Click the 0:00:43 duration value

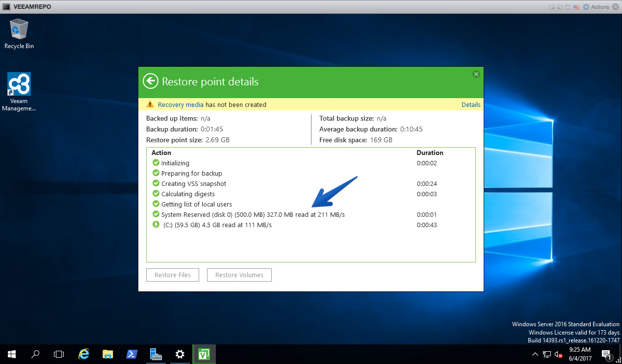pyautogui.click(x=427, y=225)
